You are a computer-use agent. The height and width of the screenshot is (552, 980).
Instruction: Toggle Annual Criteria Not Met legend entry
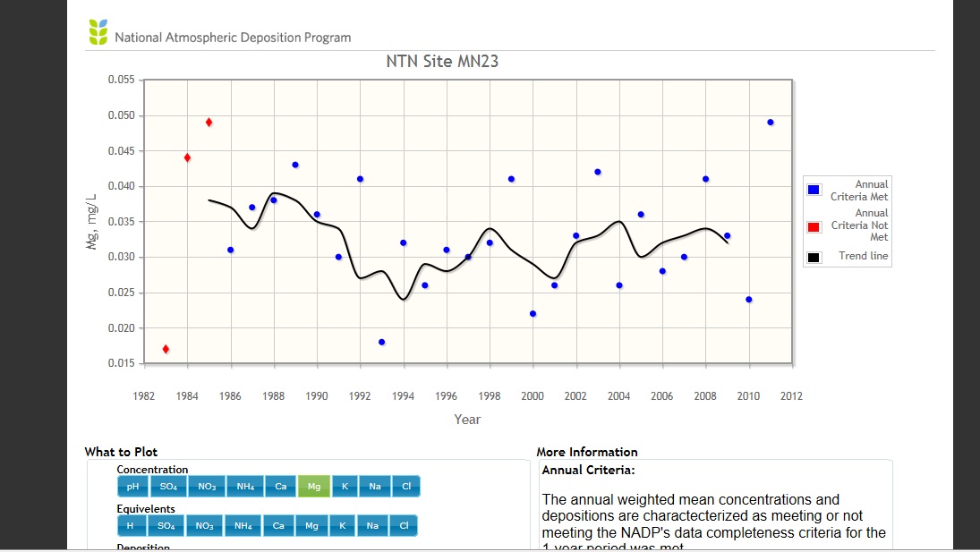848,225
